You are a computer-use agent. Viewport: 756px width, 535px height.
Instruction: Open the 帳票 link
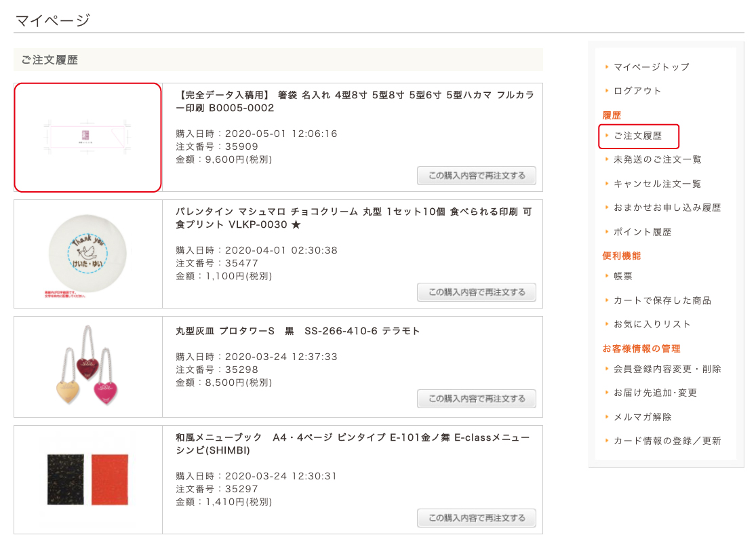(x=622, y=276)
